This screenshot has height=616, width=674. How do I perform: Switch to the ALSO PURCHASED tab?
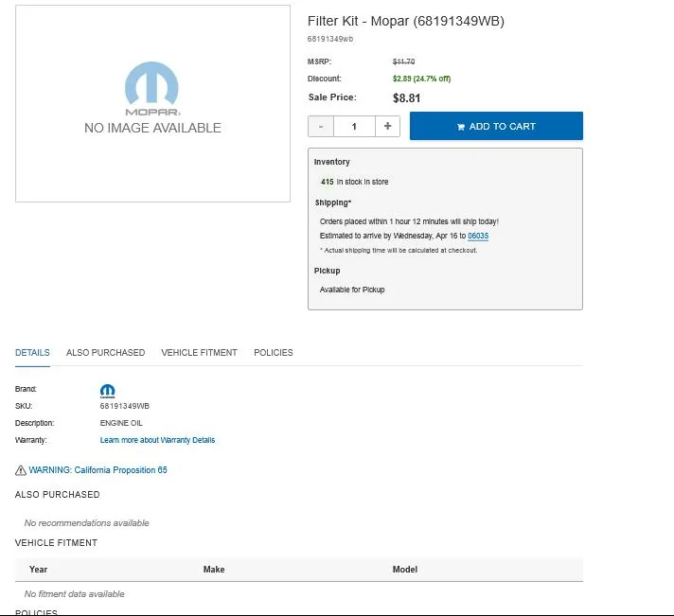click(x=105, y=353)
